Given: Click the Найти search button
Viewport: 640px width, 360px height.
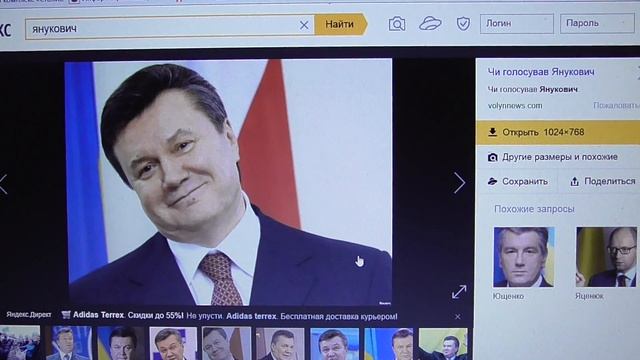Looking at the screenshot, I should [341, 24].
